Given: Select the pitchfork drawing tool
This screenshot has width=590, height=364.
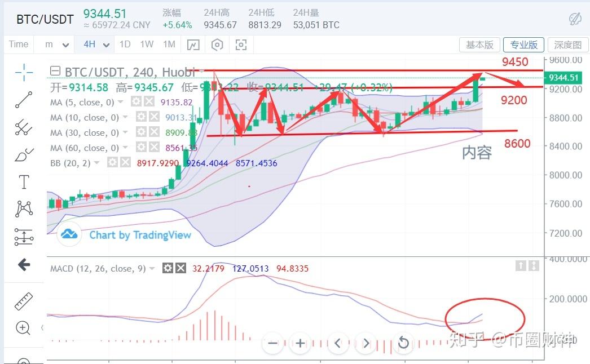Looking at the screenshot, I should click(x=24, y=127).
